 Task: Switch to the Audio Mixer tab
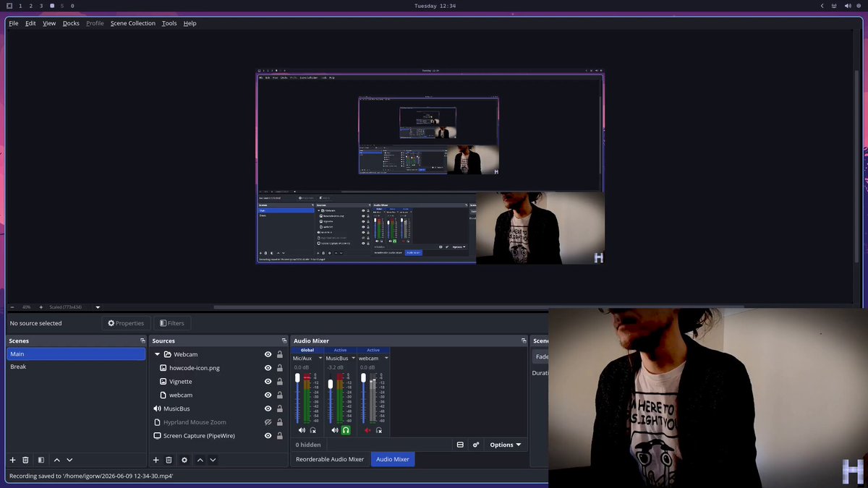coord(393,459)
